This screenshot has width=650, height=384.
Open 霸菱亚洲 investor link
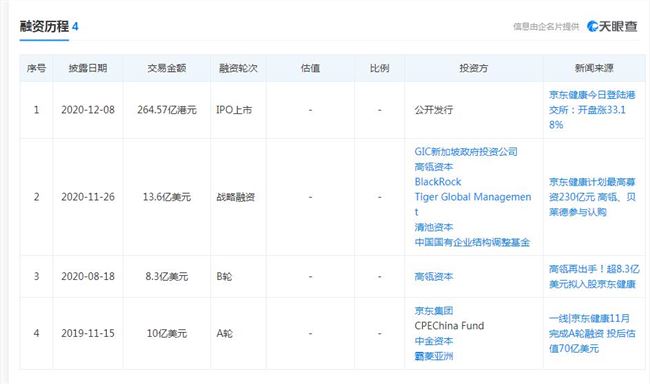[434, 356]
